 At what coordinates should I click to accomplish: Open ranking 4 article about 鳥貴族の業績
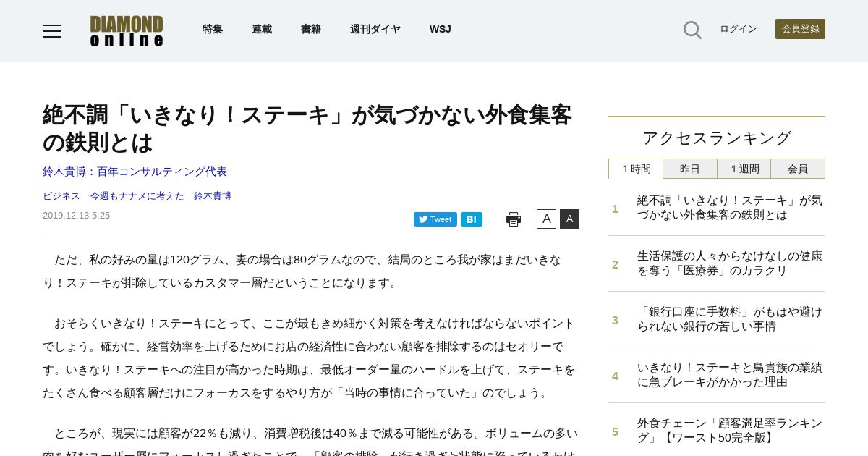pyautogui.click(x=730, y=375)
